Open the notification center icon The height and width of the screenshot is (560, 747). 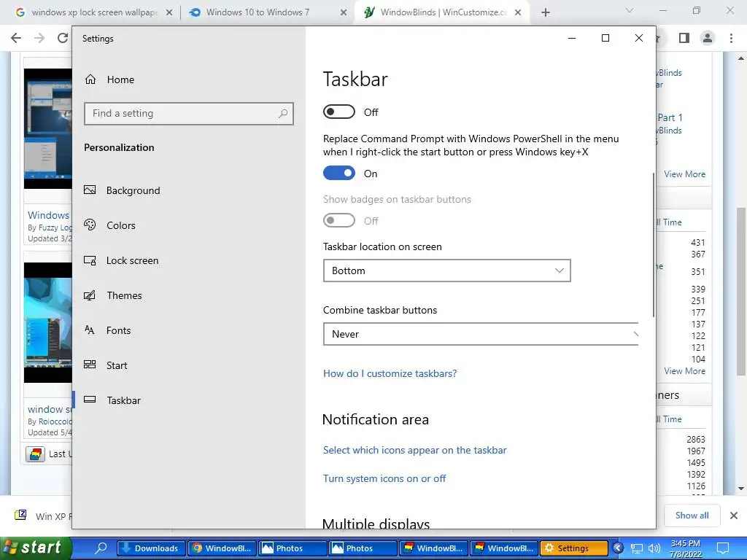click(x=723, y=548)
